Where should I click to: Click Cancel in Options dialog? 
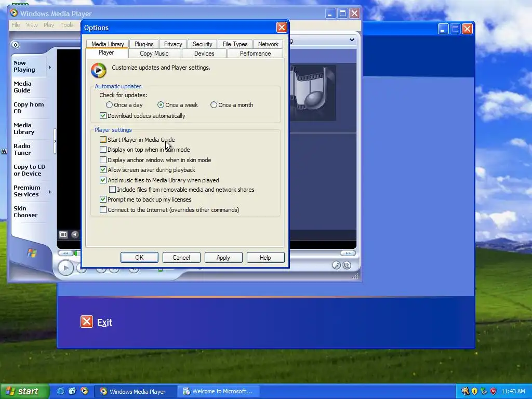pyautogui.click(x=181, y=258)
